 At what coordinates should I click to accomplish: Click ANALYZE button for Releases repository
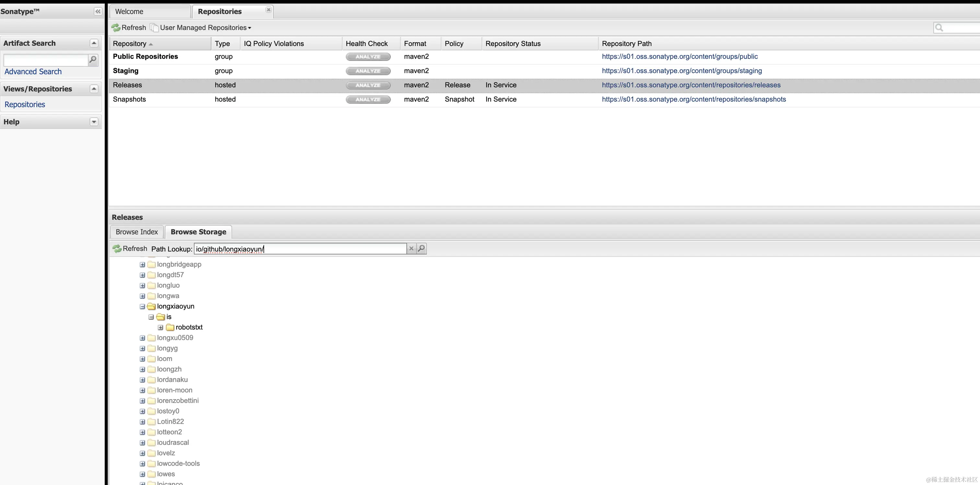[368, 85]
